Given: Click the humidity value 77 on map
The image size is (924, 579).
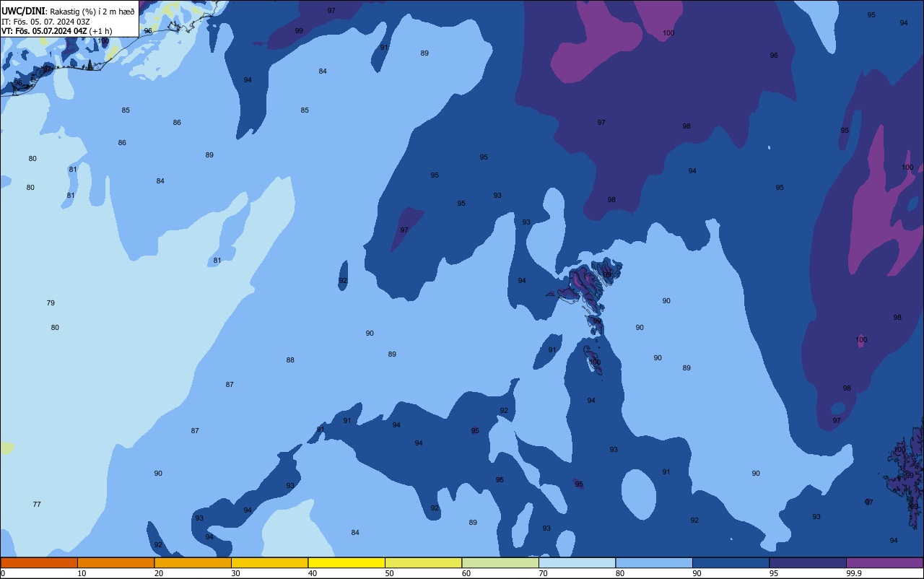Looking at the screenshot, I should click(x=37, y=505).
